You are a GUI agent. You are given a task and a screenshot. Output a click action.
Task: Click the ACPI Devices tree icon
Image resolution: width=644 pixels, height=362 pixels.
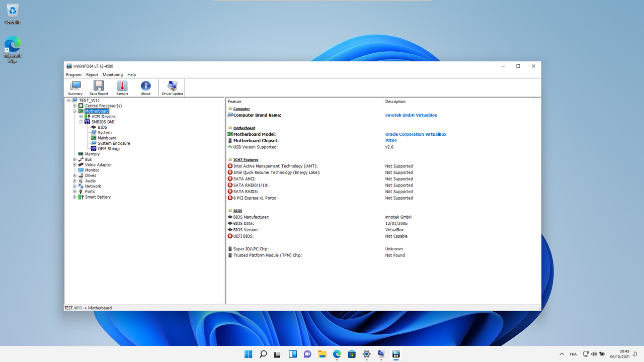tap(88, 117)
